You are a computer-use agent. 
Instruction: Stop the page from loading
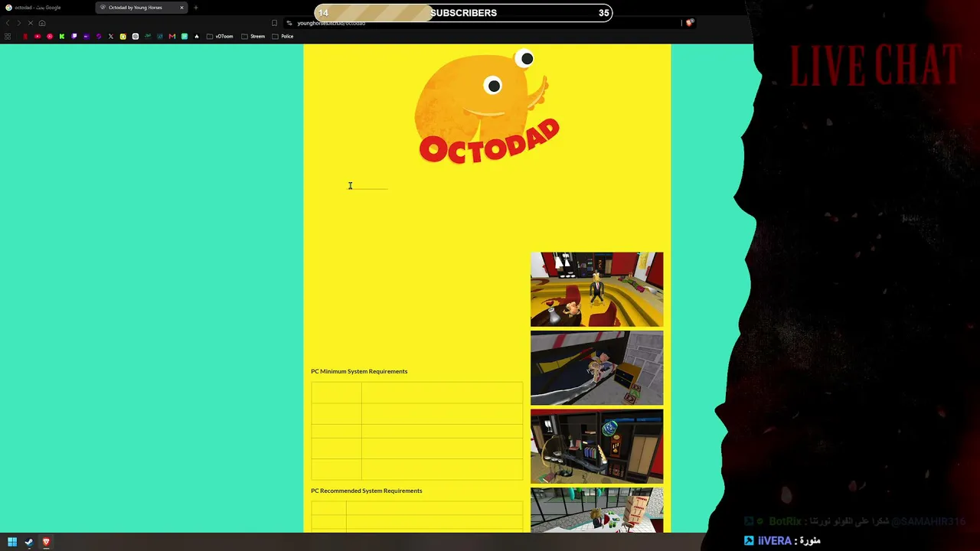pyautogui.click(x=31, y=23)
